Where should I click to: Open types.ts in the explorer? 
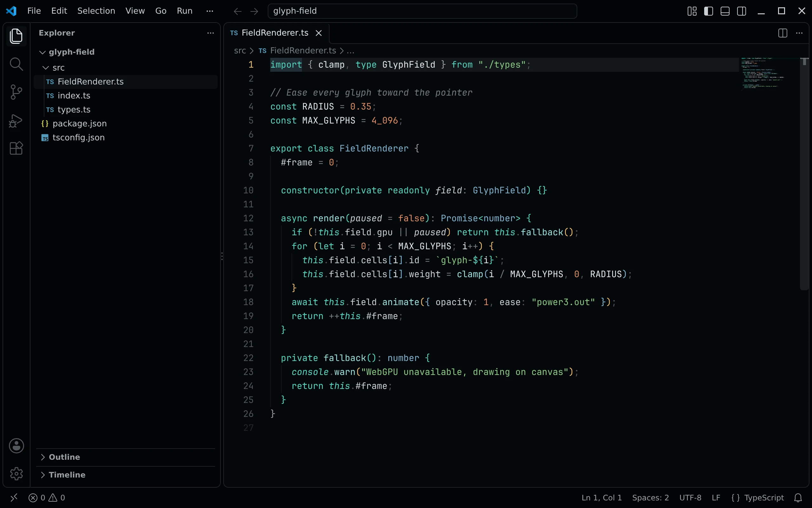click(126, 110)
